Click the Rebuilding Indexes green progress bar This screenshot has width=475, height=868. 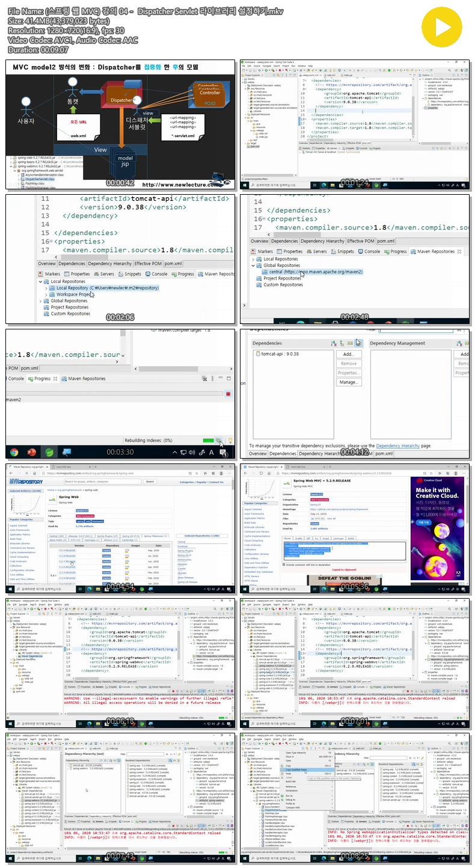tap(209, 441)
